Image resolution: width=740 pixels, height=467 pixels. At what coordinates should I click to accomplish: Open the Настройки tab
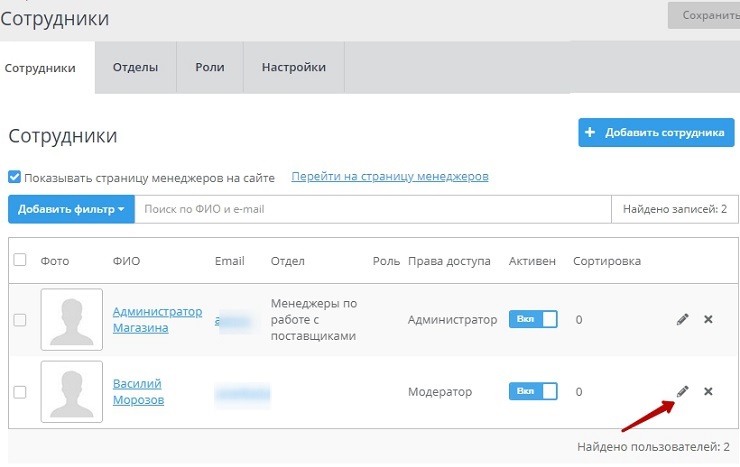point(294,68)
